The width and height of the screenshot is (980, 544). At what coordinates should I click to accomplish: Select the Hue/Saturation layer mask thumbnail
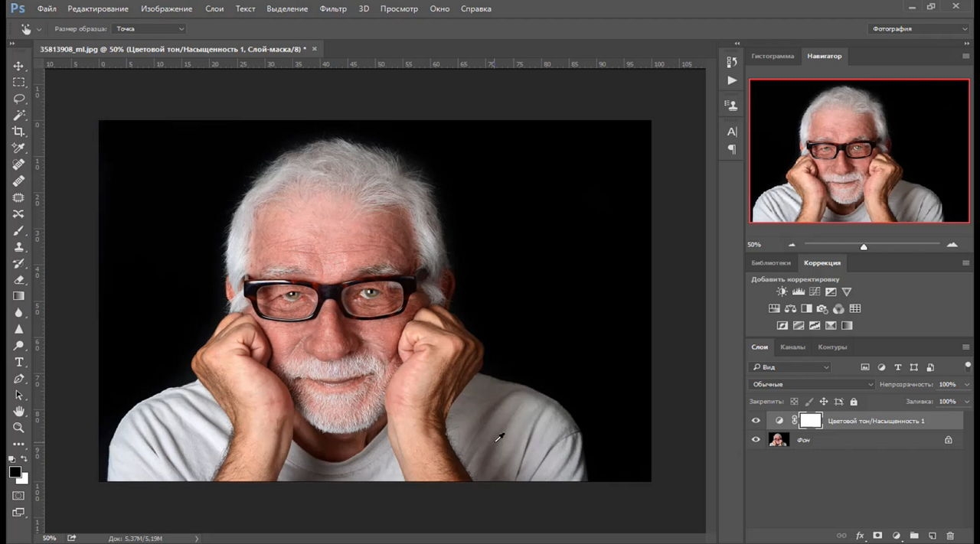tap(811, 420)
